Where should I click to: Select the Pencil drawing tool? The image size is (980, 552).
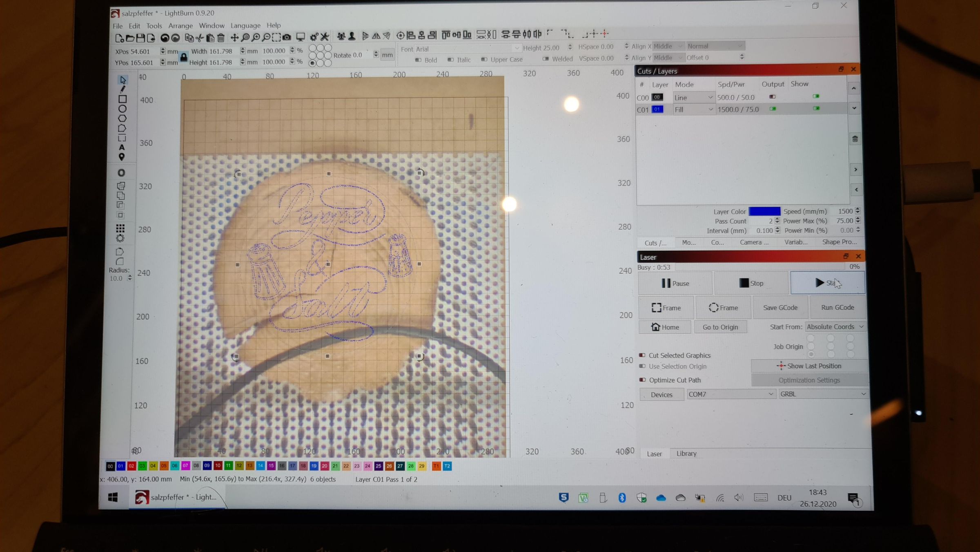(122, 90)
